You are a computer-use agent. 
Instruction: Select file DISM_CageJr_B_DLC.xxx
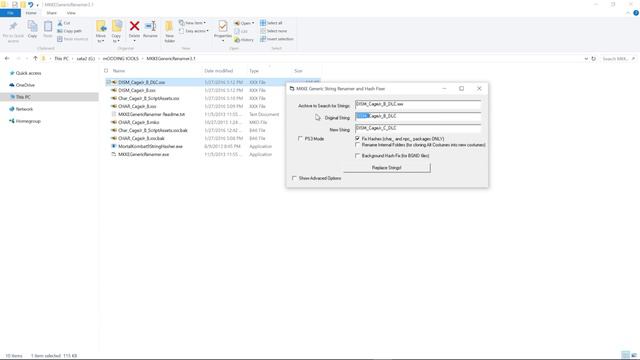pos(142,82)
